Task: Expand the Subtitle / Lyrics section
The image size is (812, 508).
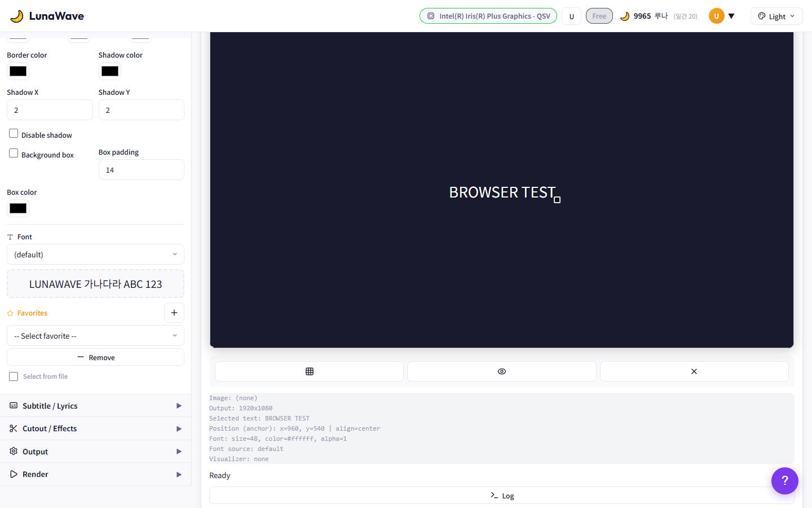Action: click(95, 406)
